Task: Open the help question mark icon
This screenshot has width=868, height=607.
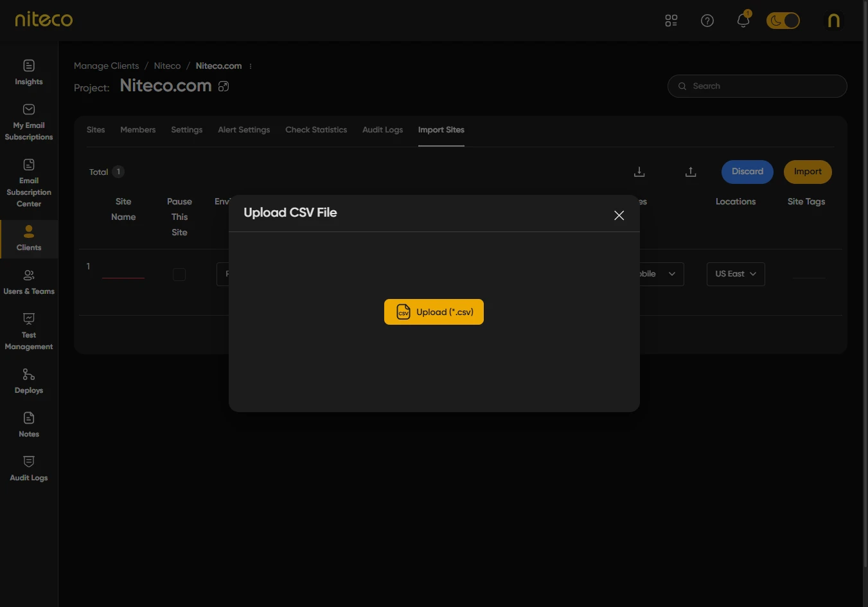Action: [x=707, y=21]
